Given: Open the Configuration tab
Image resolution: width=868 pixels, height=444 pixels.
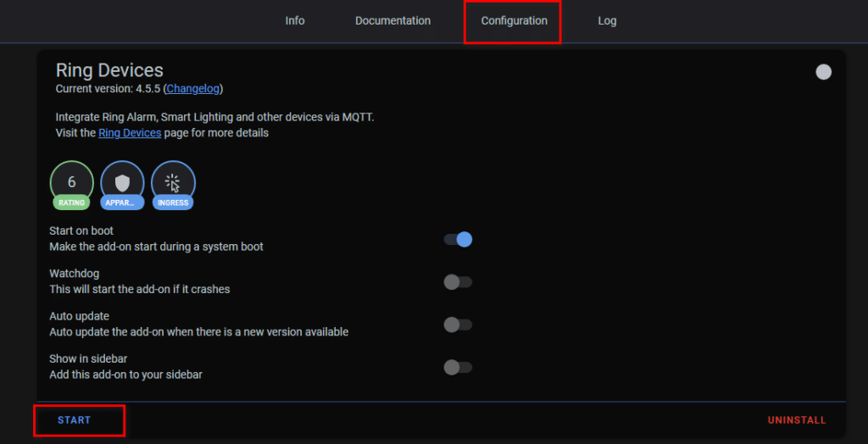Looking at the screenshot, I should [x=514, y=21].
